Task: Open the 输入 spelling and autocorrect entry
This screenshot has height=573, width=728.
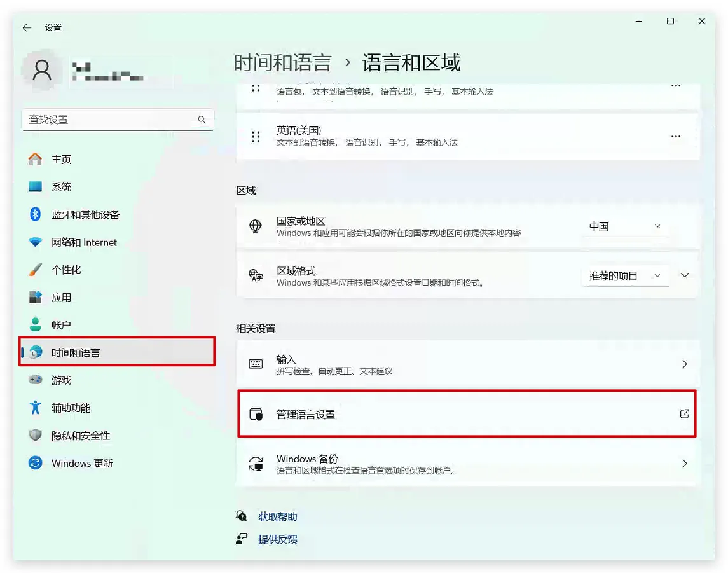Action: click(x=467, y=364)
